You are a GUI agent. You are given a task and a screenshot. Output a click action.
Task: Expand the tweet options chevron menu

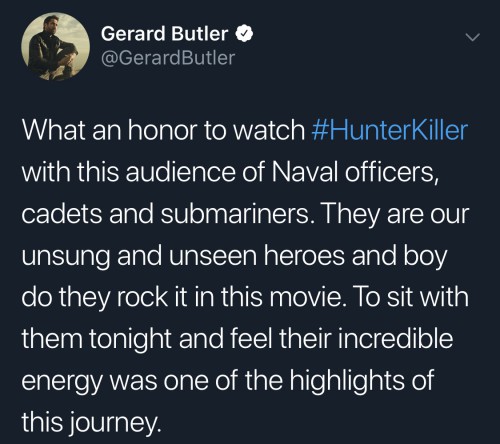click(x=473, y=37)
